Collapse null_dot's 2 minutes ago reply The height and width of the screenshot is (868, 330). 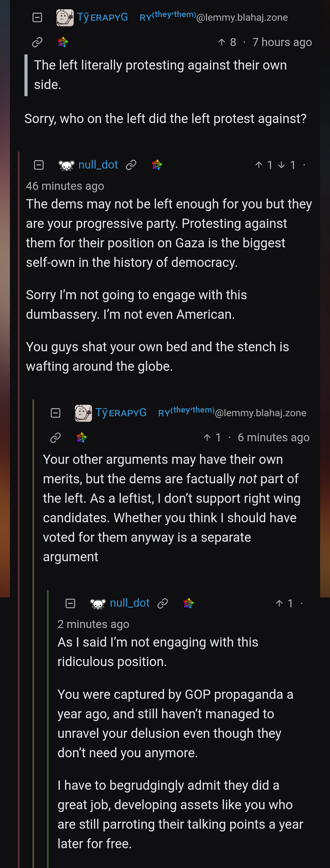pyautogui.click(x=70, y=603)
